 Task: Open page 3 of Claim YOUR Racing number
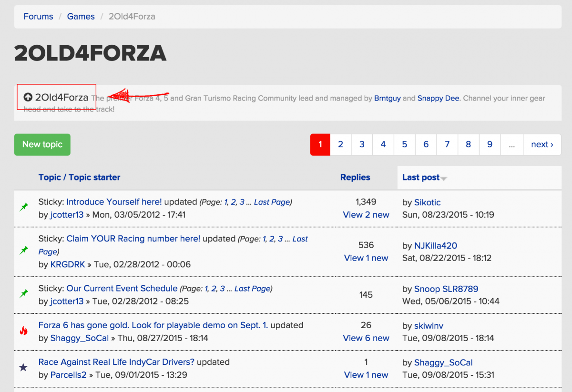click(x=280, y=239)
